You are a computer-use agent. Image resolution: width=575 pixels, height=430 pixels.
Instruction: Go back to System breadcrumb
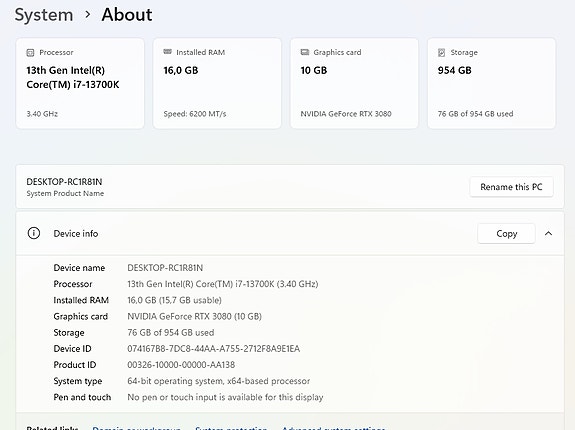click(44, 15)
